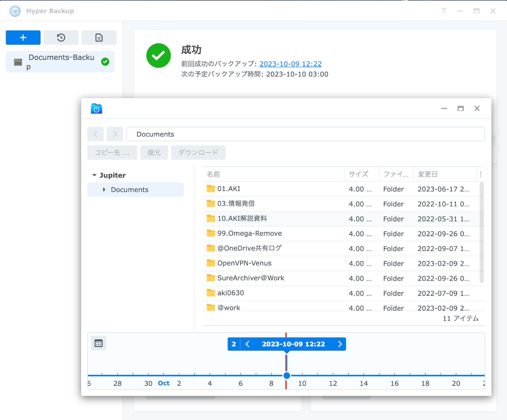The height and width of the screenshot is (420, 507).
Task: Click the blue plus create backup task button
Action: [23, 38]
